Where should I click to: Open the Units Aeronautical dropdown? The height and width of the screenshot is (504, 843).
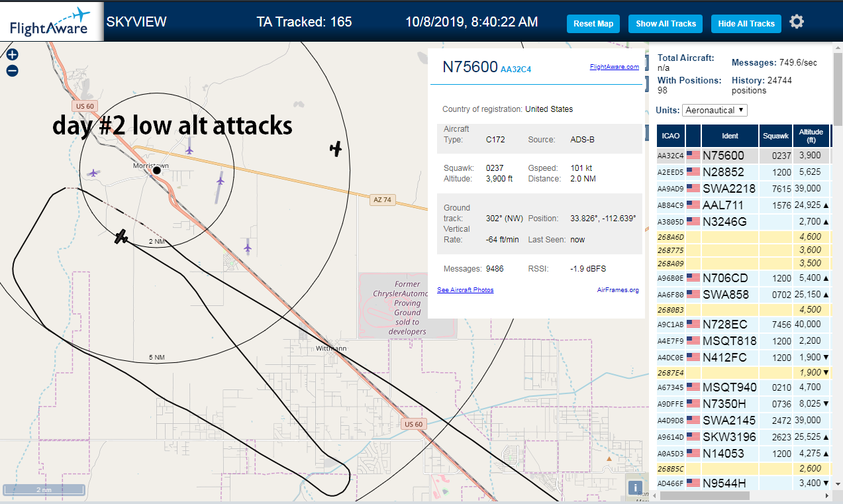pos(715,110)
